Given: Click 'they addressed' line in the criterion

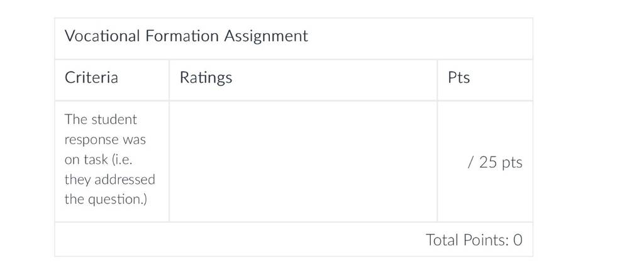Looking at the screenshot, I should coord(109,179).
